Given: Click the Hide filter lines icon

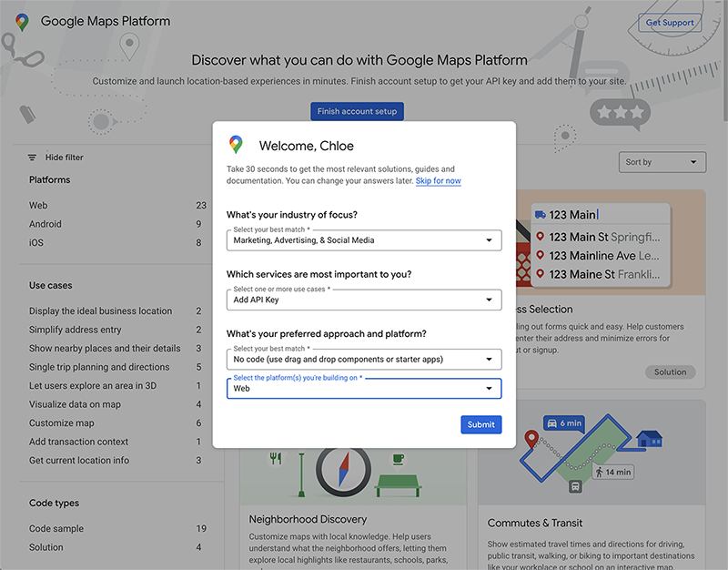Looking at the screenshot, I should (32, 158).
